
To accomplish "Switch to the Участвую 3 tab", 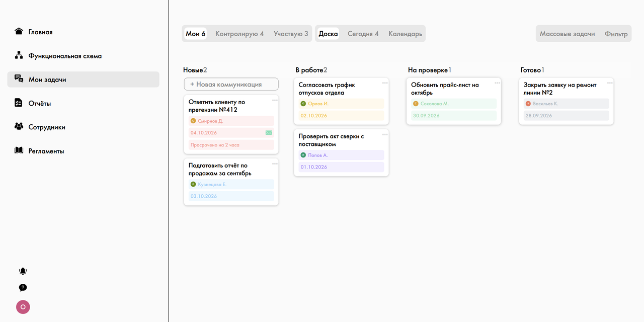I will click(291, 34).
